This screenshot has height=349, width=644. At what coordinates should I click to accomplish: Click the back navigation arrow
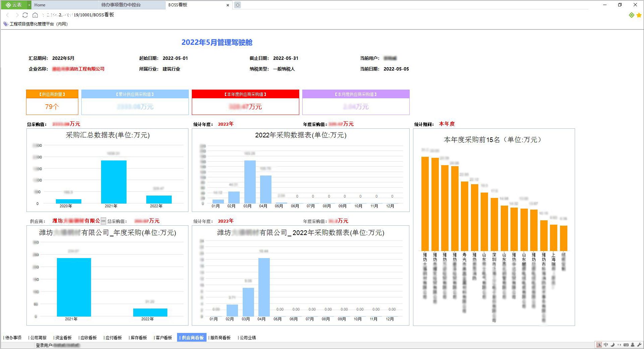[7, 15]
